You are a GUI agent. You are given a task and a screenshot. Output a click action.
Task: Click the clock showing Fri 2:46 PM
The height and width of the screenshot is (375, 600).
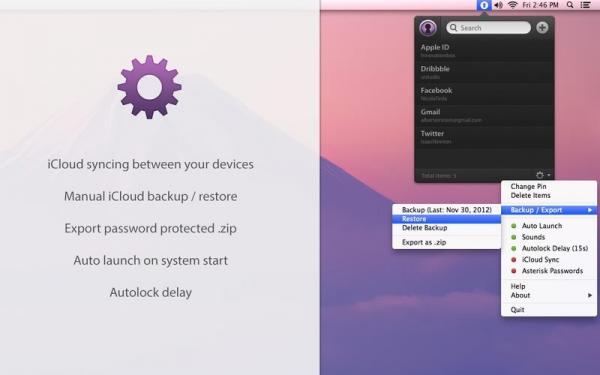tap(540, 5)
